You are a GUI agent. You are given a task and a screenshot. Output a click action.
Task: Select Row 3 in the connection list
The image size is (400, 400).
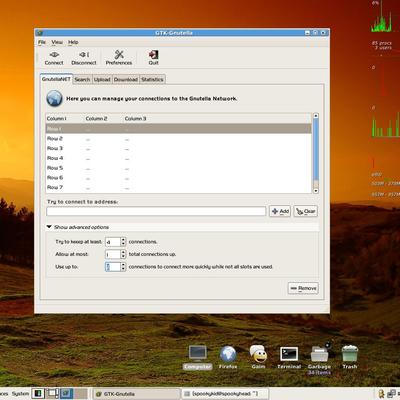point(179,148)
